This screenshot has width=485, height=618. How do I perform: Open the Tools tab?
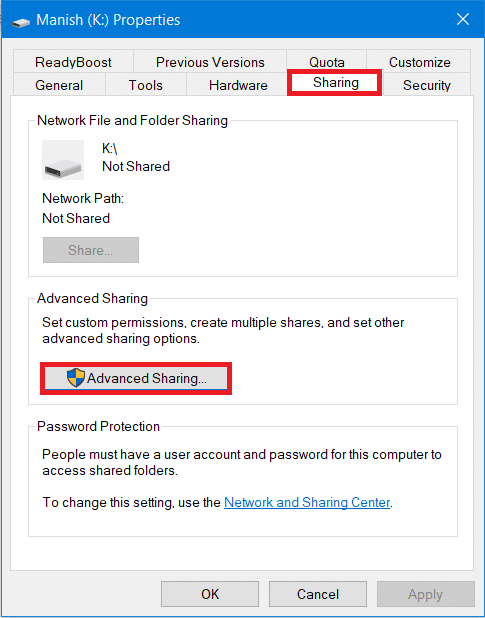[x=145, y=85]
